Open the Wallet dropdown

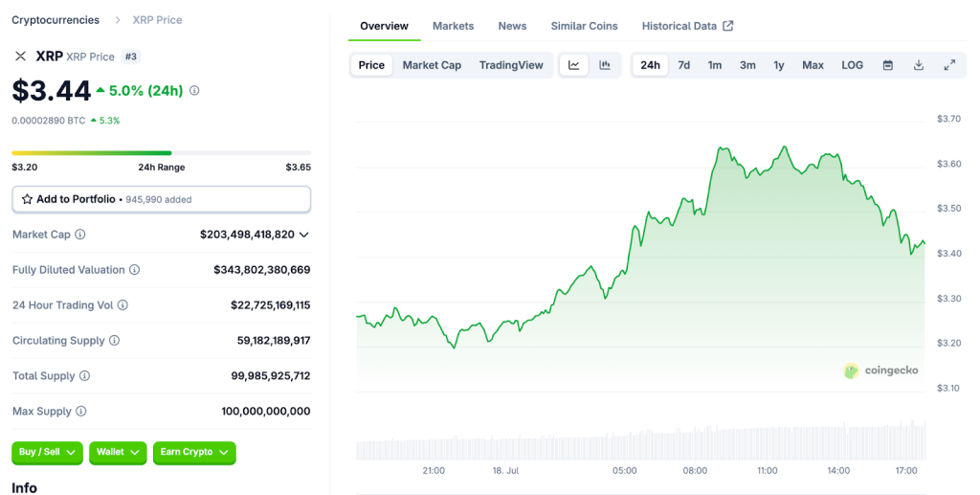point(118,453)
